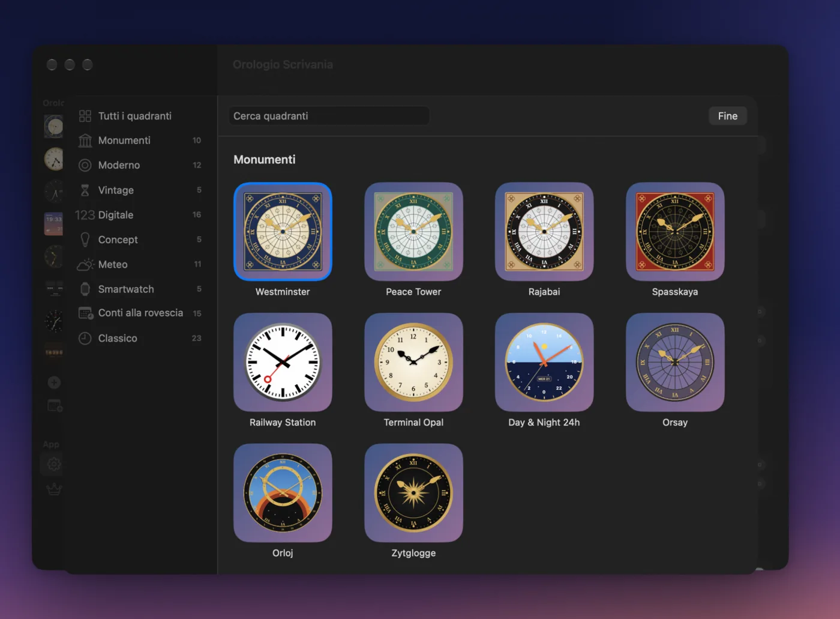Screen dimensions: 840x619
Task: Pick the Rajabai clock face
Action: 544,231
